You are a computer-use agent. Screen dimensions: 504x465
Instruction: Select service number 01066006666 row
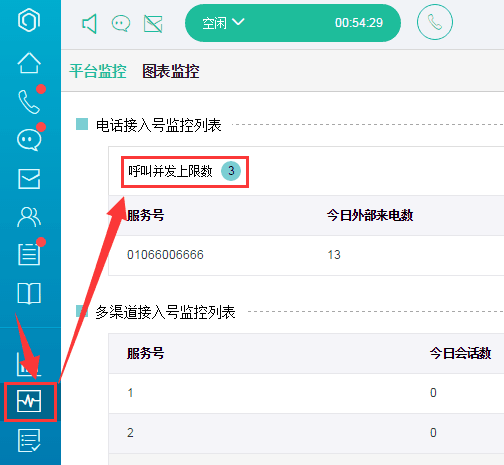click(x=306, y=255)
